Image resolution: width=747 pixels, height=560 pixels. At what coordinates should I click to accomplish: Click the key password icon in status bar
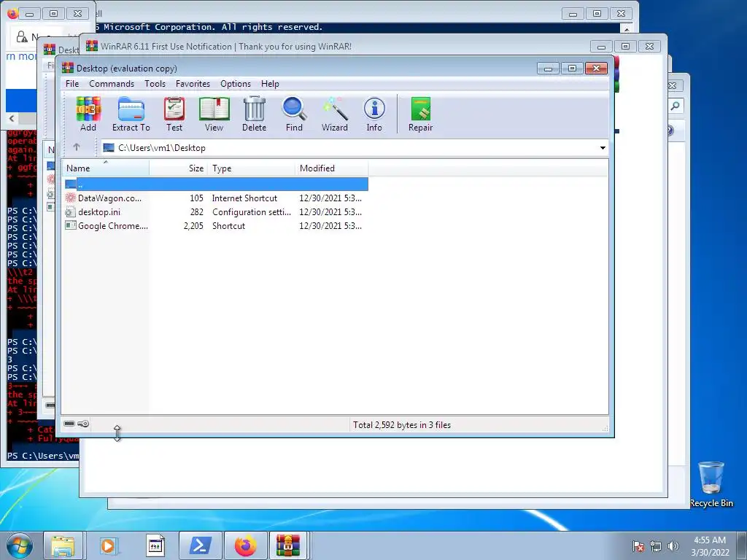point(83,424)
